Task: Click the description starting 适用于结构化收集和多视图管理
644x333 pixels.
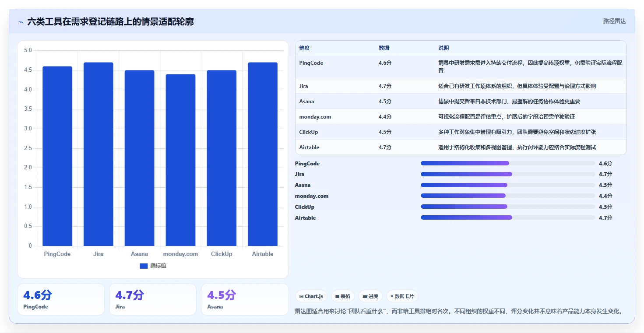Action: pos(517,147)
